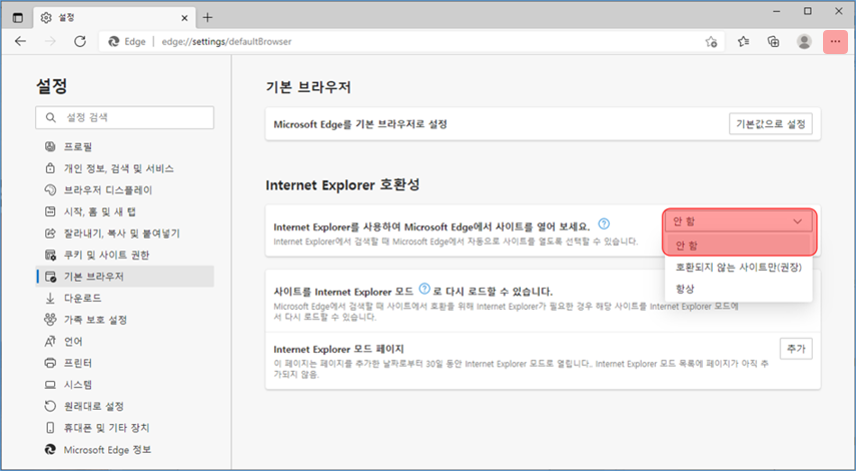
Task: Click the icon beside 시작, 홈 및 새 탭
Action: [x=50, y=212]
